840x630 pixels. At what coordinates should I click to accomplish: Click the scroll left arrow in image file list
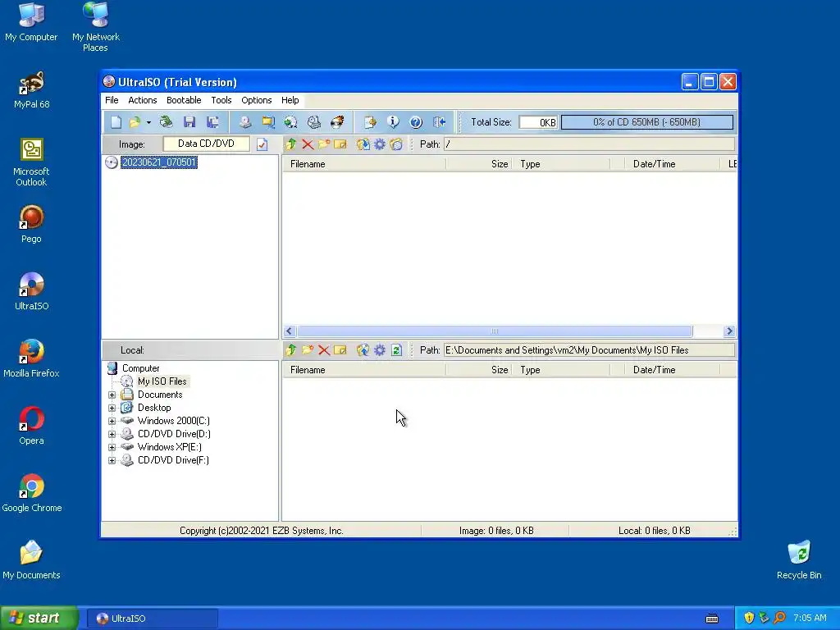point(290,331)
